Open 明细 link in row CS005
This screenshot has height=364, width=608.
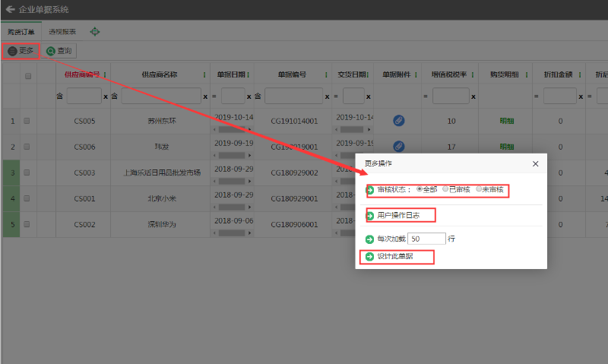pyautogui.click(x=505, y=121)
